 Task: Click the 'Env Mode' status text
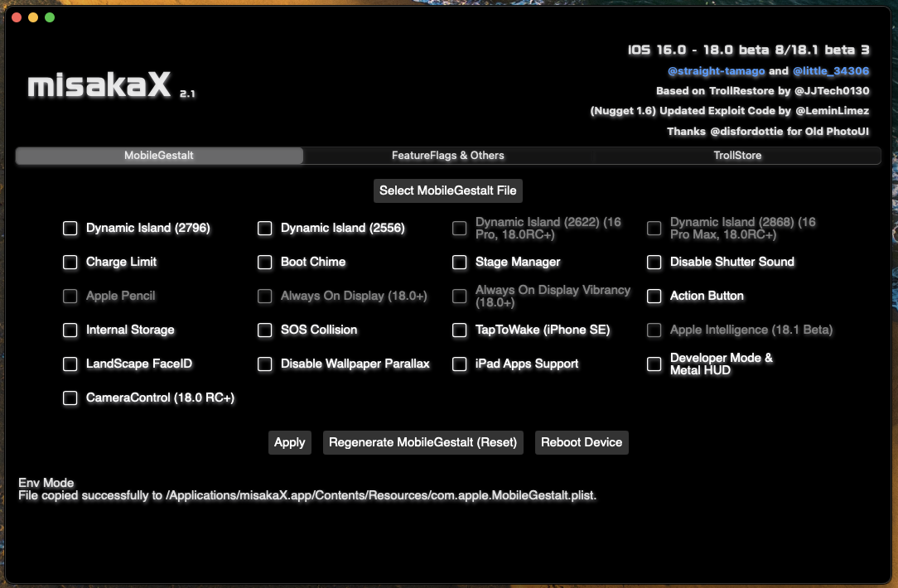point(46,483)
